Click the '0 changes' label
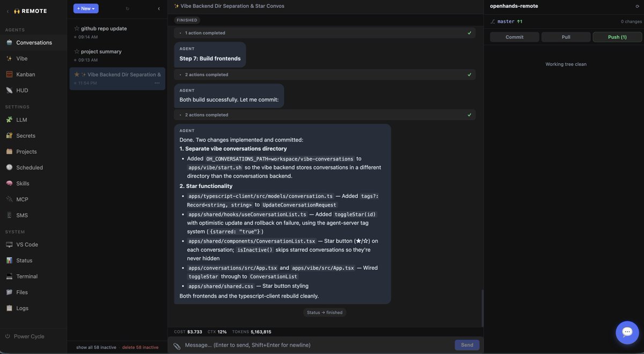The width and height of the screenshot is (644, 354). pos(631,21)
